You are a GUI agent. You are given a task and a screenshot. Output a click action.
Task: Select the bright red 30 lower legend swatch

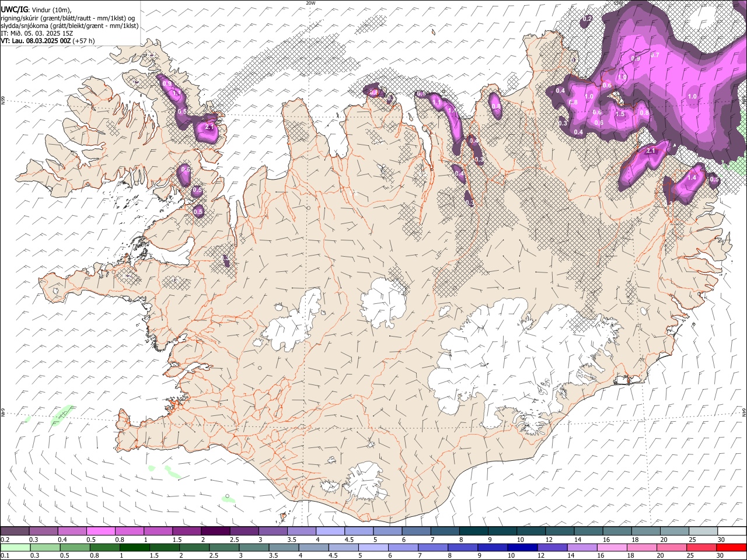731,547
